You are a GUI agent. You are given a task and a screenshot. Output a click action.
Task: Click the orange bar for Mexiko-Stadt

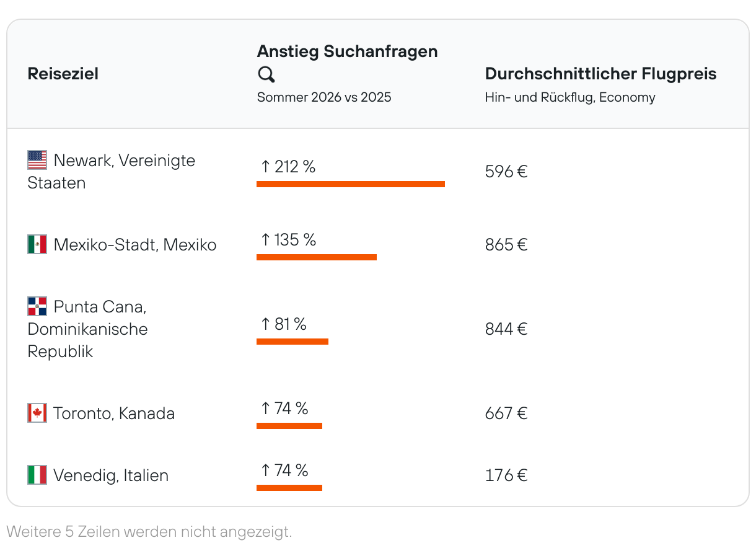coord(316,257)
